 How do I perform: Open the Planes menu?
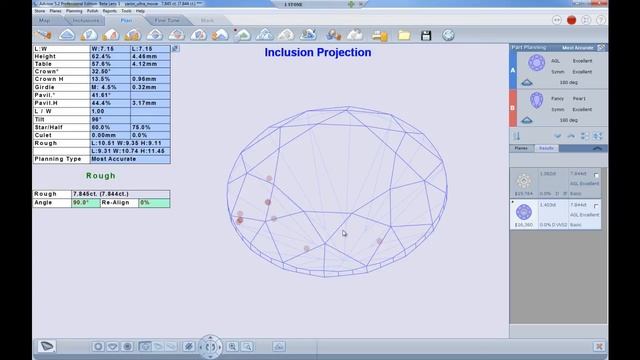pos(56,11)
